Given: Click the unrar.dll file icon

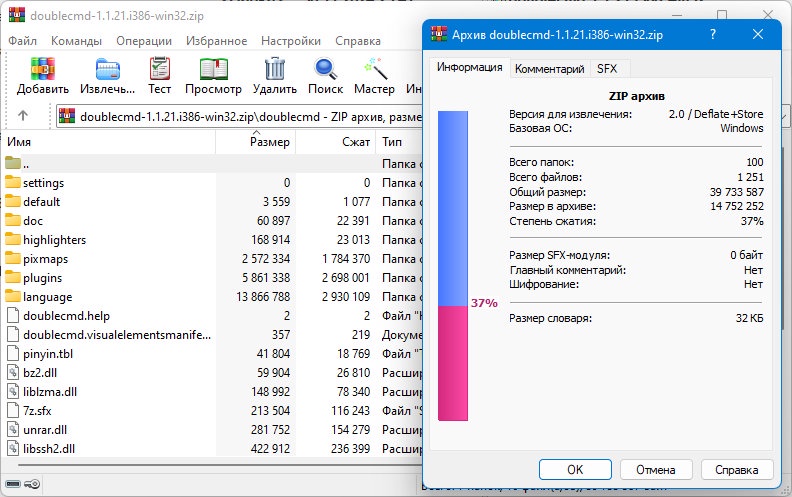Looking at the screenshot, I should tap(13, 430).
